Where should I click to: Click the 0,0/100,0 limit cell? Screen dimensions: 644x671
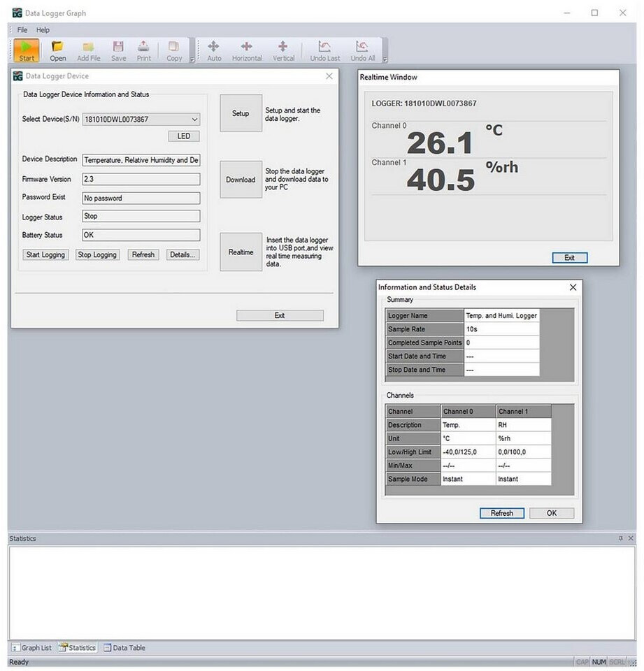coord(524,452)
